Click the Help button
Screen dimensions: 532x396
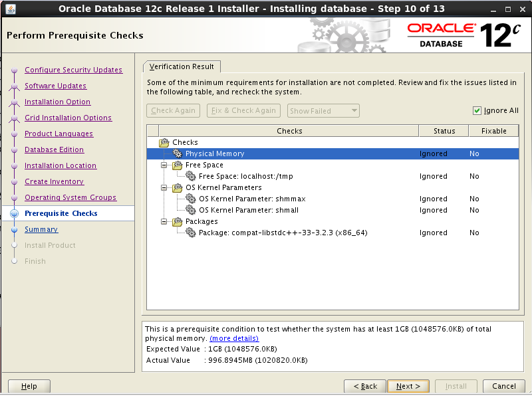29,386
